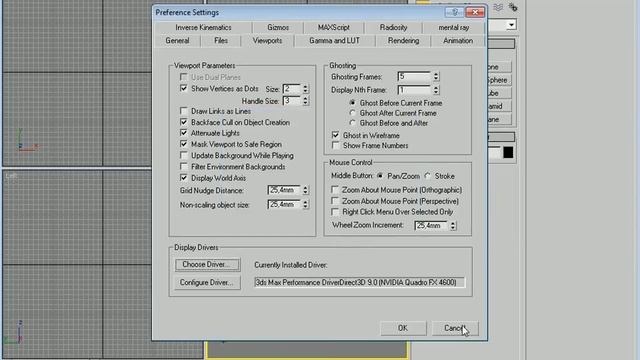Enable Update Background While Playing

coord(184,156)
